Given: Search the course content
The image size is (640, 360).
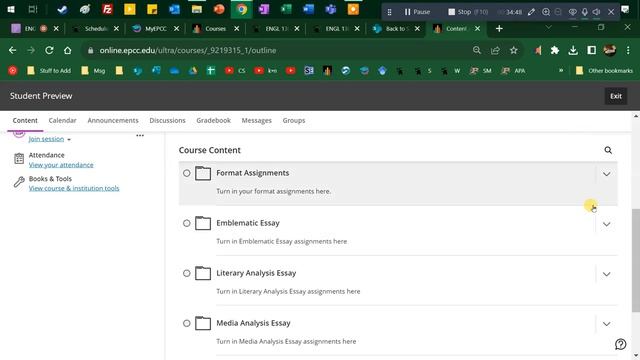Looking at the screenshot, I should (x=608, y=150).
